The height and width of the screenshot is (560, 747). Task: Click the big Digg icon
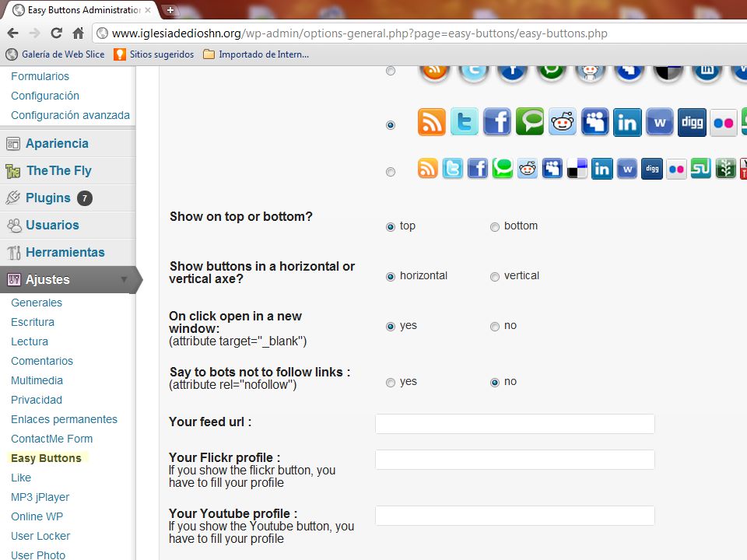point(692,122)
